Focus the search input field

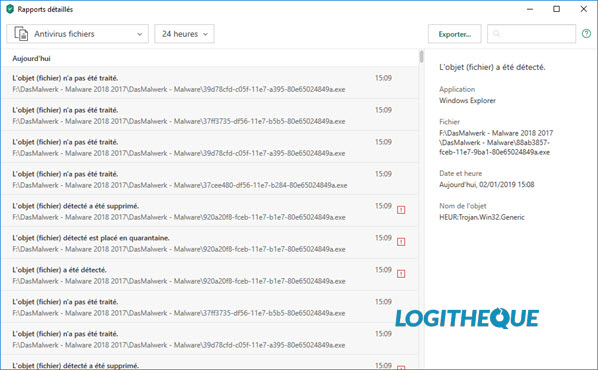(531, 34)
